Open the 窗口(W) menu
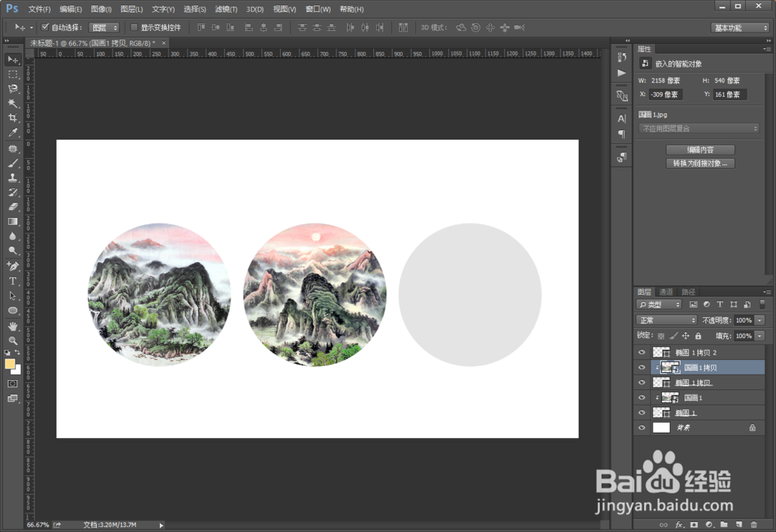This screenshot has height=532, width=776. (318, 9)
